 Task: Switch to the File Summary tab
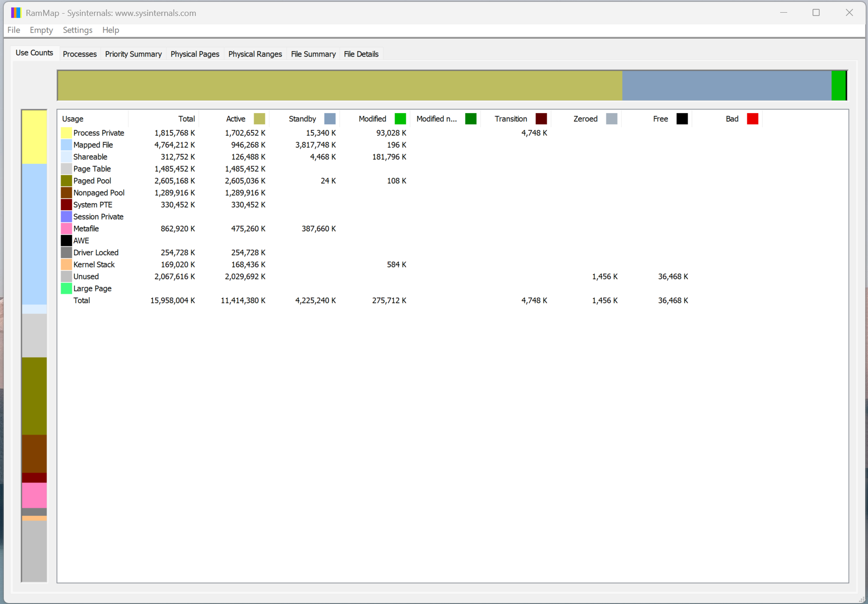point(313,54)
